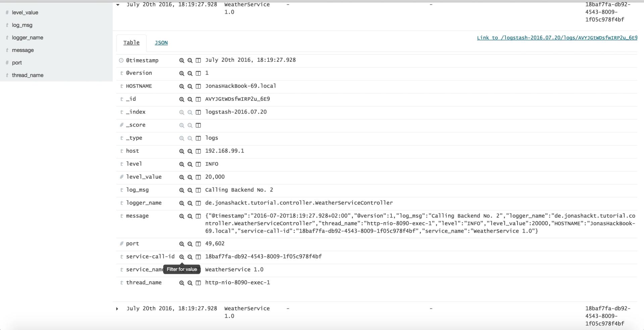Switch to the JSON tab
The height and width of the screenshot is (330, 644).
coord(161,43)
